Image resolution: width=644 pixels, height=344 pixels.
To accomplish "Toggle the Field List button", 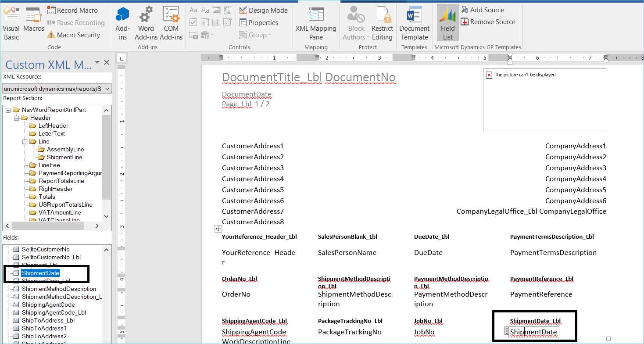I will click(448, 24).
